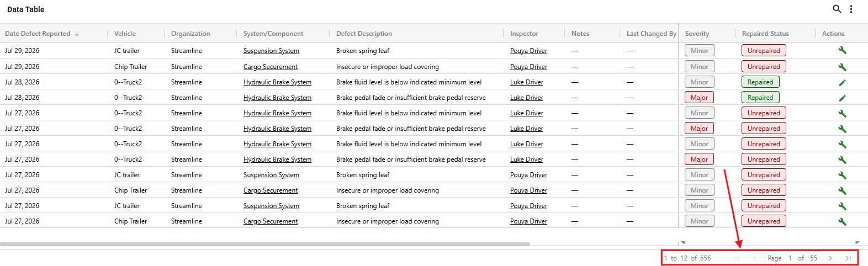868x266 pixels.
Task: Click wrench icon in last Chip Trailer row
Action: [x=842, y=221]
